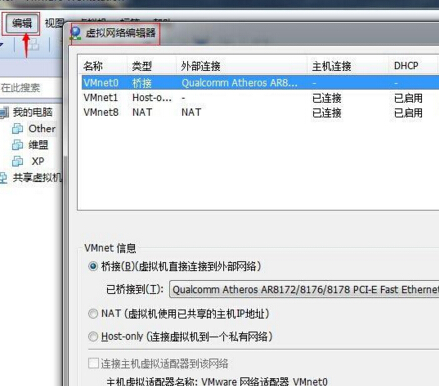
Task: Open the 编辑 menu
Action: point(22,23)
